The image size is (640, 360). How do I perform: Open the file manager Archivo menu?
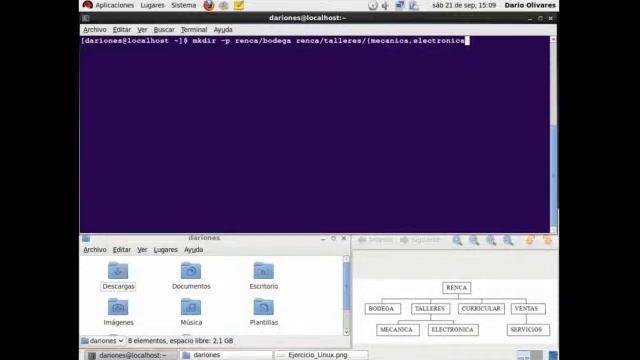click(95, 250)
